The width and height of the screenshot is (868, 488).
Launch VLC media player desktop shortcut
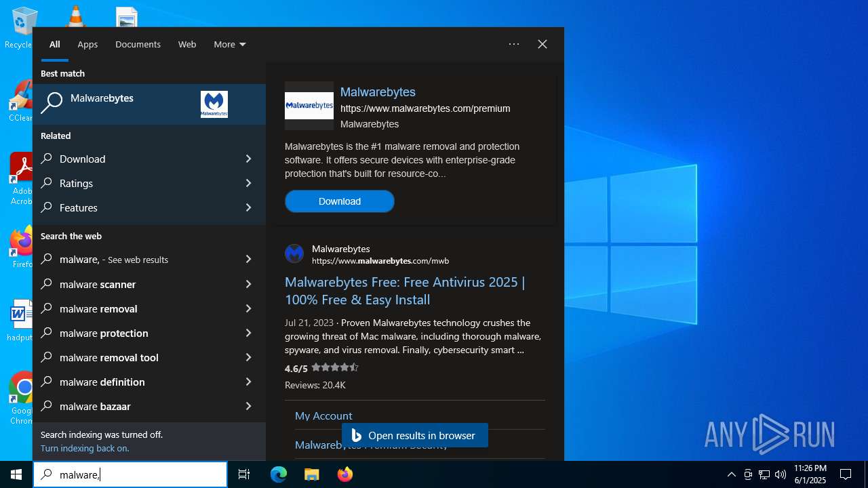[x=75, y=16]
